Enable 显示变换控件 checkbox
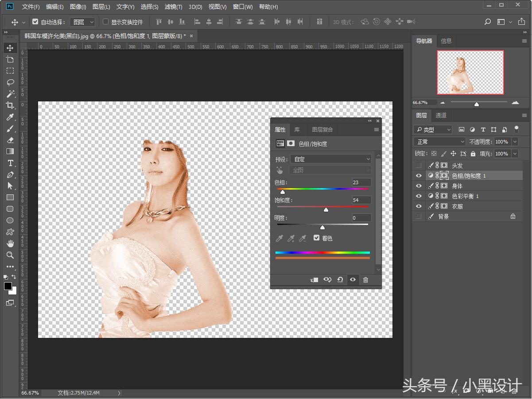Image resolution: width=532 pixels, height=399 pixels. point(105,22)
